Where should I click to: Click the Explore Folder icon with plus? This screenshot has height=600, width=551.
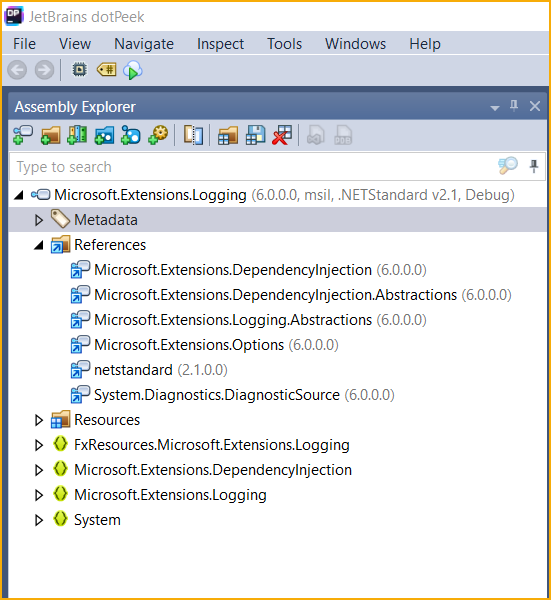pos(51,135)
